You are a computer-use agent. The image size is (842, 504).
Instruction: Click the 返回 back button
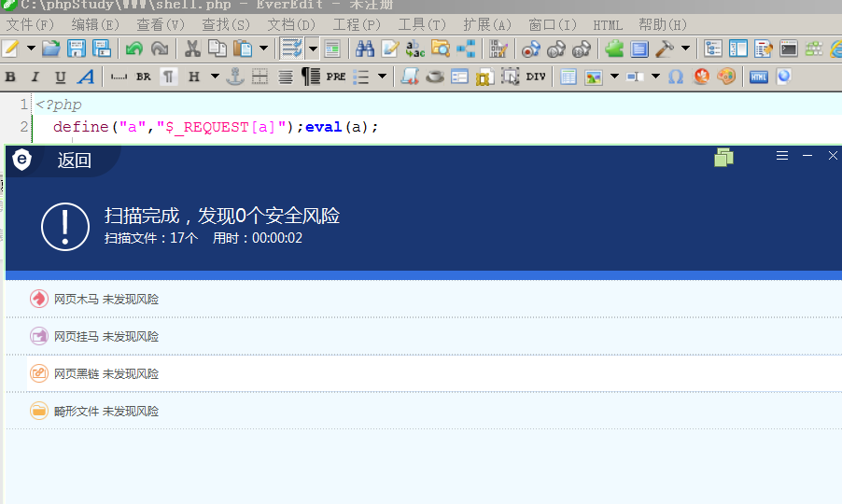pos(74,160)
